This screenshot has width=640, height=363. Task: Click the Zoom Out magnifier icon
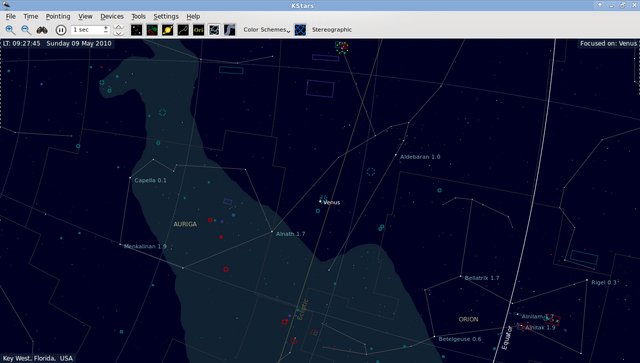(x=26, y=30)
